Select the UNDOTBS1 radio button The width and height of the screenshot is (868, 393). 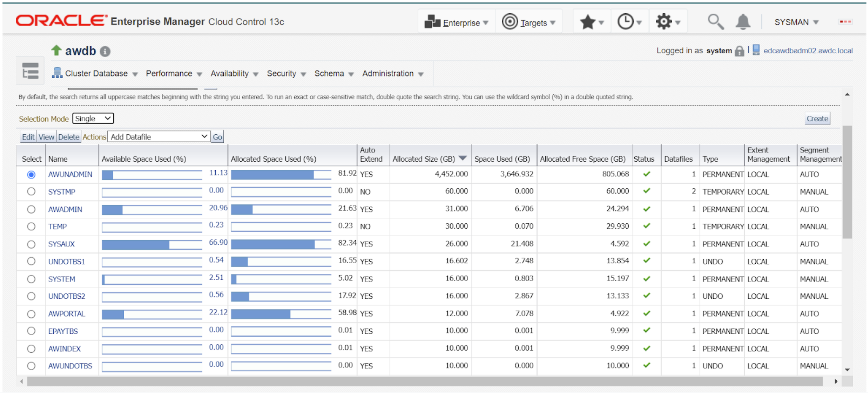(31, 261)
